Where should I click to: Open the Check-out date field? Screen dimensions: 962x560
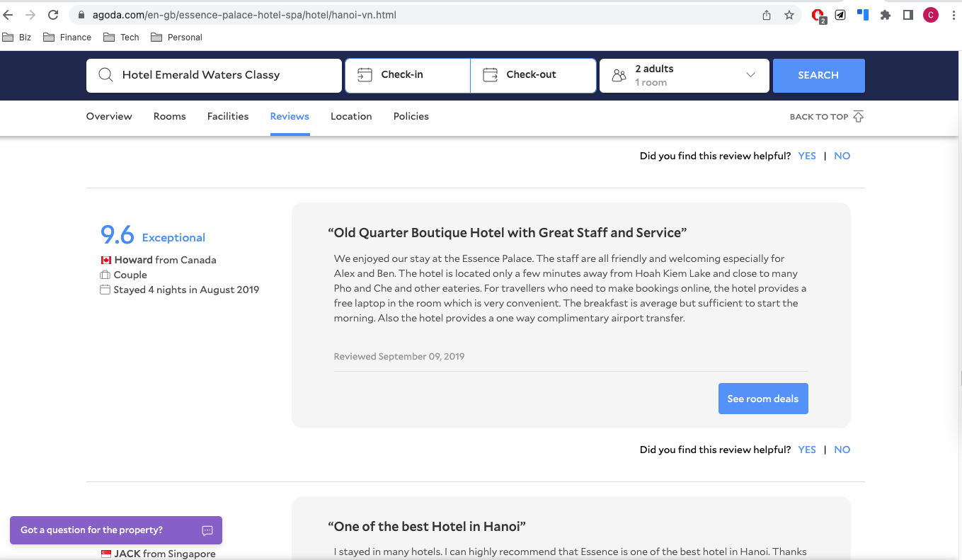click(x=533, y=76)
